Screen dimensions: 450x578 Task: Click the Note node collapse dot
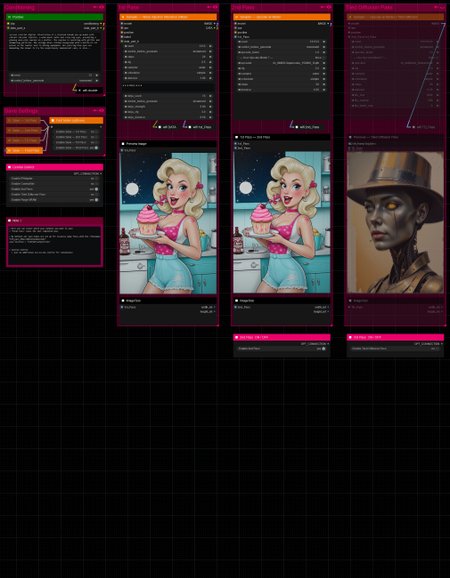click(x=10, y=220)
